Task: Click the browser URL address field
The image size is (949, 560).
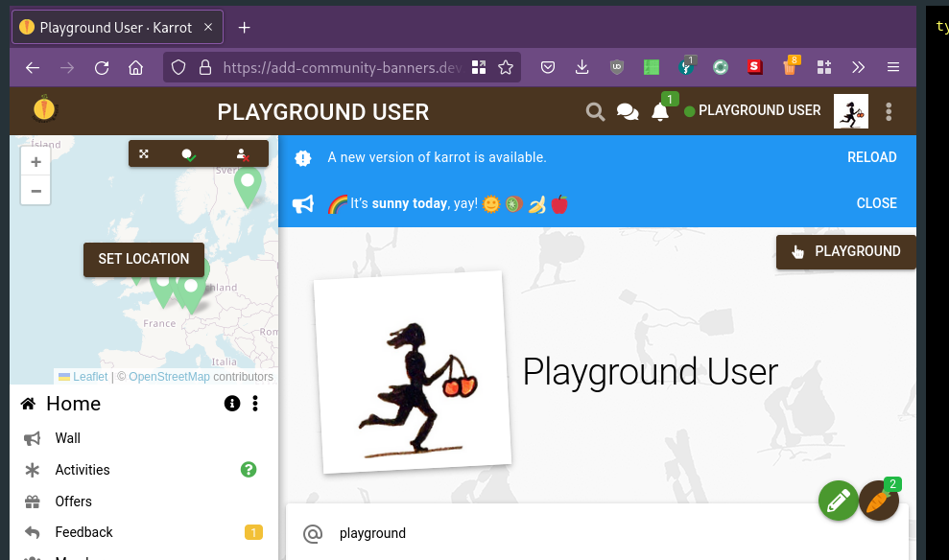Action: coord(342,68)
